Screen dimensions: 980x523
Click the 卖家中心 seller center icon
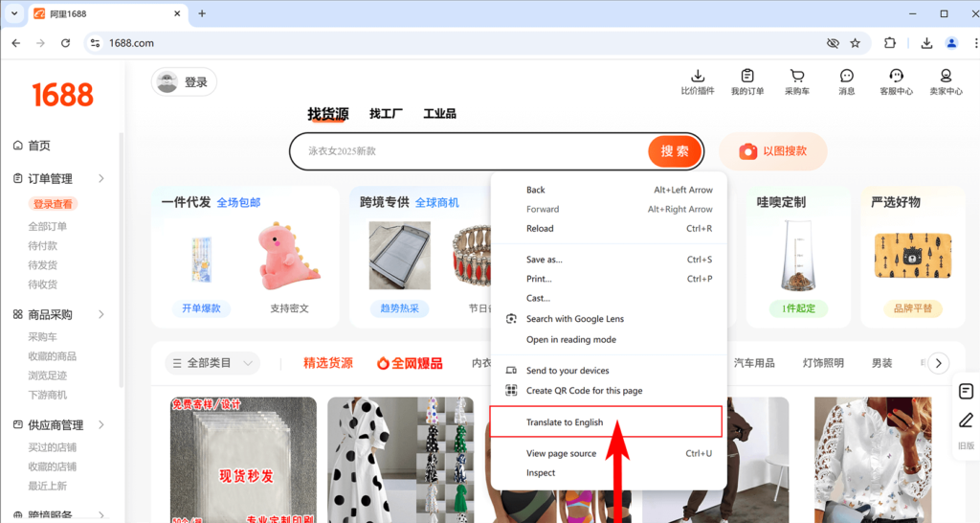pyautogui.click(x=946, y=77)
